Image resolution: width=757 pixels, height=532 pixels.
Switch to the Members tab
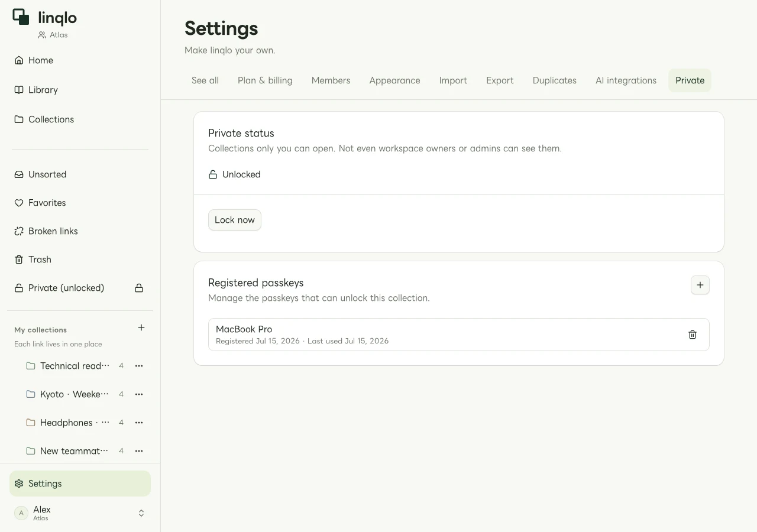331,80
